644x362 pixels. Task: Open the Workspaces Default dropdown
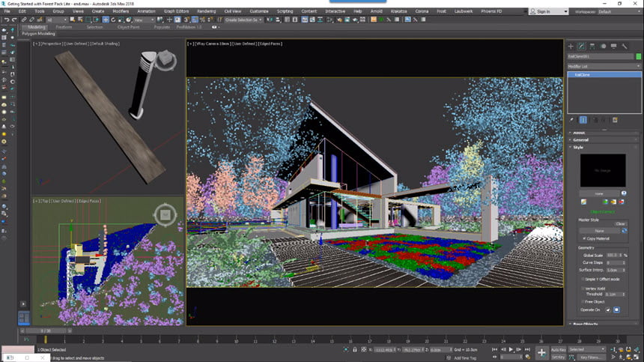click(619, 11)
